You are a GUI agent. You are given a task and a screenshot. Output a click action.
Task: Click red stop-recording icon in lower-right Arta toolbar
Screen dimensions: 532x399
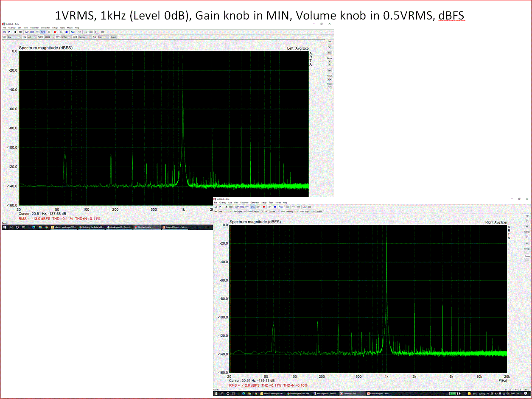264,207
